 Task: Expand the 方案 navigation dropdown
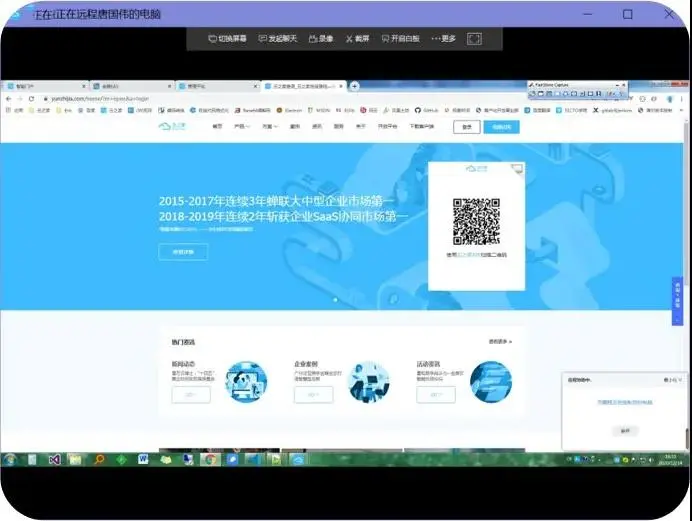click(270, 127)
